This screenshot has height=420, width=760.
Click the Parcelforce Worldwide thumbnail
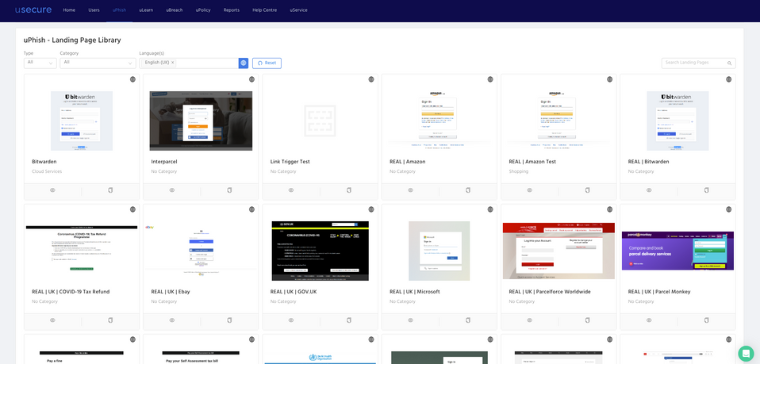pos(559,251)
